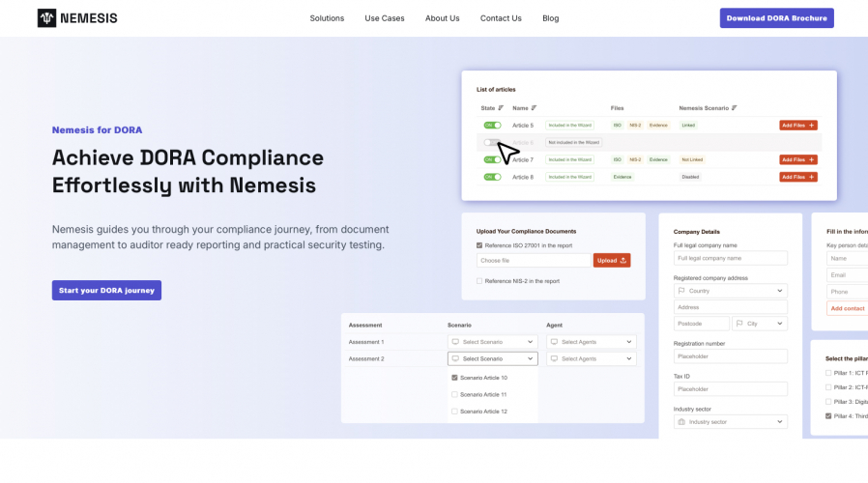Check the Pillar 3 checkbox

pyautogui.click(x=828, y=402)
